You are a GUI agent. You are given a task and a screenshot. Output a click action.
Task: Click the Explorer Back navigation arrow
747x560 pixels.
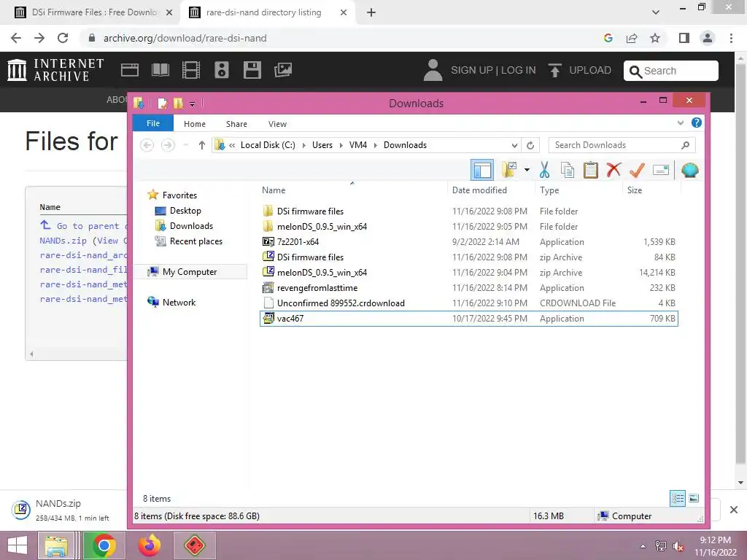(x=147, y=145)
